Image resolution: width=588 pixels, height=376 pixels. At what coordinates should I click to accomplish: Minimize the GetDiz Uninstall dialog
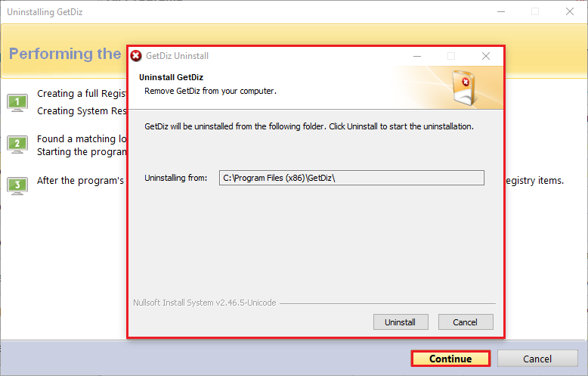click(417, 56)
